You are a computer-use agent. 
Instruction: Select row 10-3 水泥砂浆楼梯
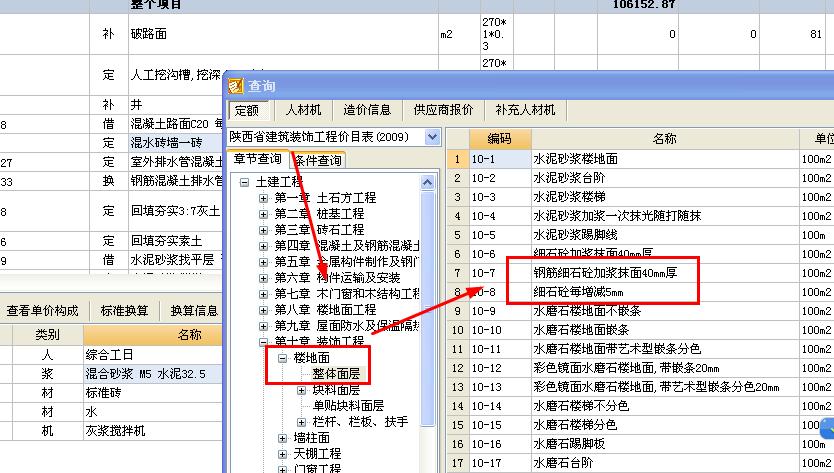pos(638,197)
